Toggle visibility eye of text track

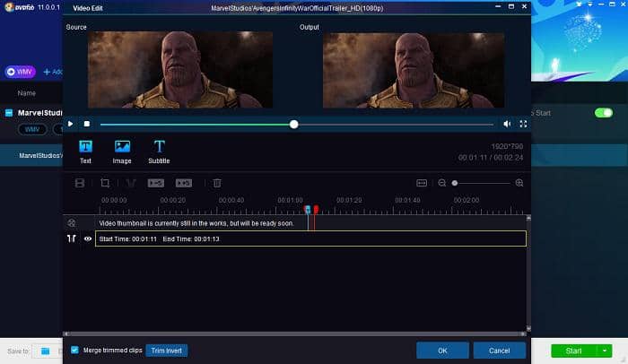pos(88,238)
